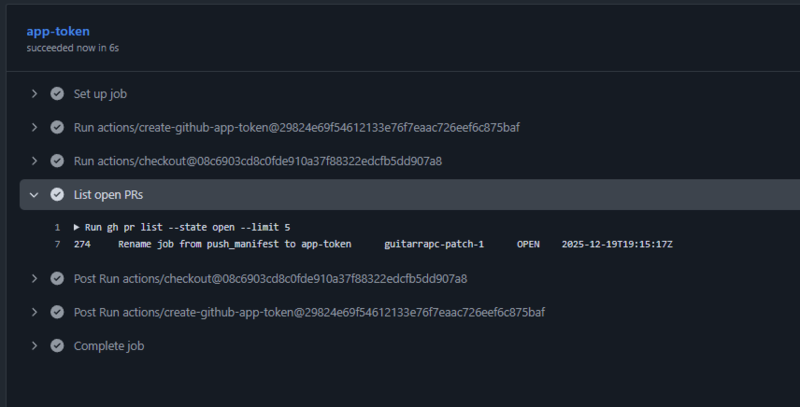Expand the Run actions/create-github-app-token step chevron
Viewport: 800px width, 407px height.
pyautogui.click(x=34, y=128)
